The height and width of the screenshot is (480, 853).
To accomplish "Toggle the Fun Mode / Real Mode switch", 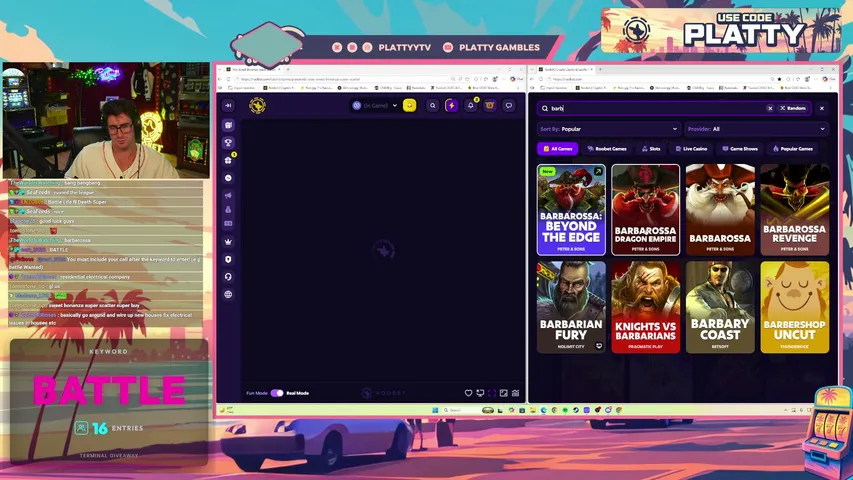I will tap(277, 393).
